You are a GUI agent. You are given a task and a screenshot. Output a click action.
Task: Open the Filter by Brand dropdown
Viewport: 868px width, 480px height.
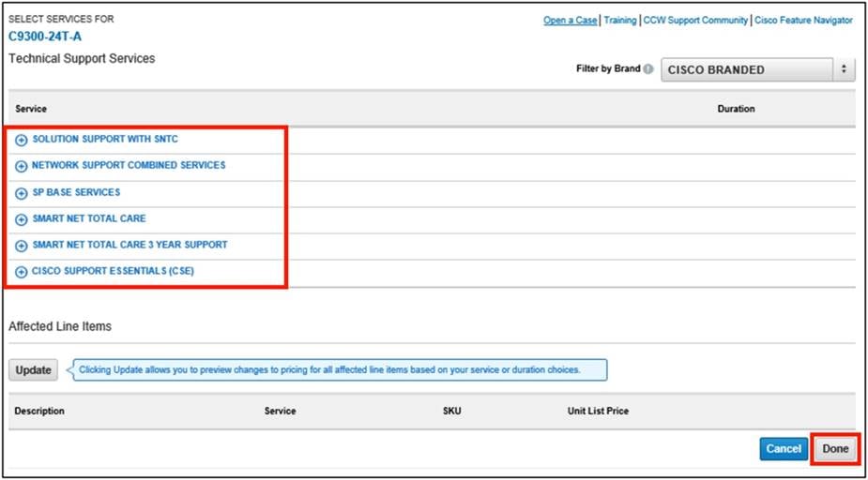pyautogui.click(x=758, y=69)
